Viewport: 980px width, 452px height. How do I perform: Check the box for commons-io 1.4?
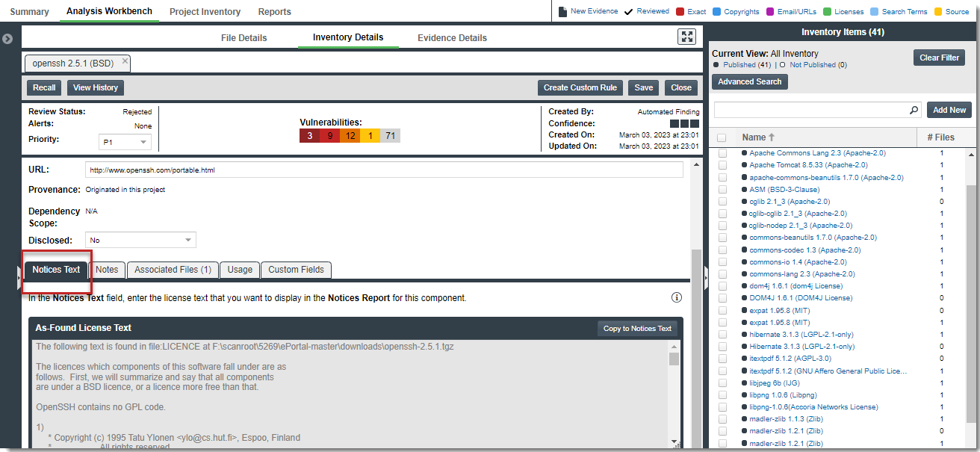[722, 261]
